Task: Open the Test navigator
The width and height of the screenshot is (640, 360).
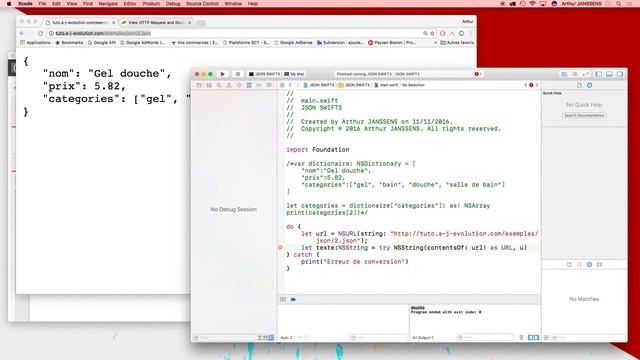Action: tap(239, 85)
